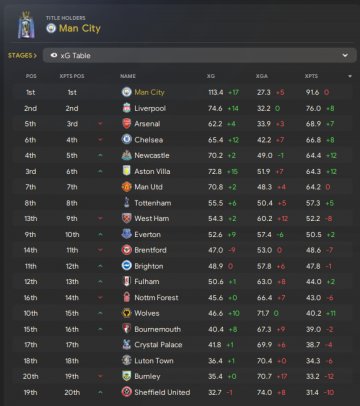Click the Wolves club crest
The width and height of the screenshot is (360, 406).
pos(127,313)
